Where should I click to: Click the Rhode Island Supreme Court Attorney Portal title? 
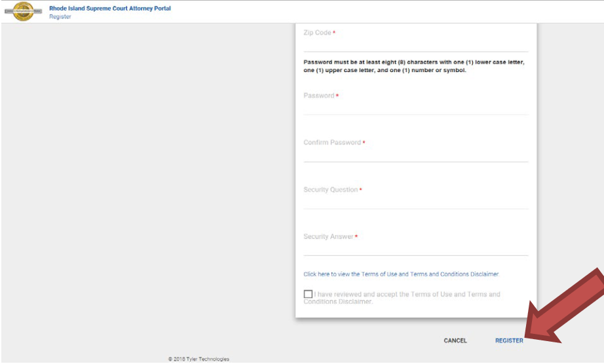pos(109,9)
